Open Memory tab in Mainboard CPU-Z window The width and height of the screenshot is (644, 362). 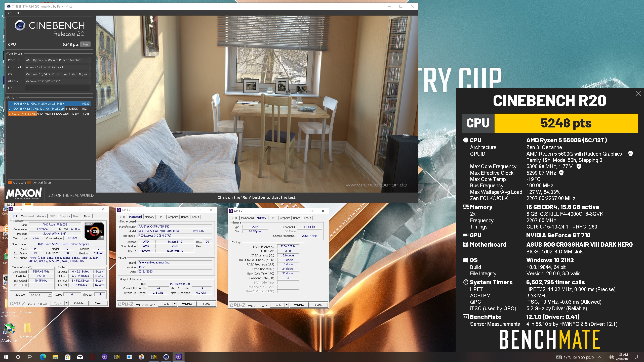coord(149,217)
